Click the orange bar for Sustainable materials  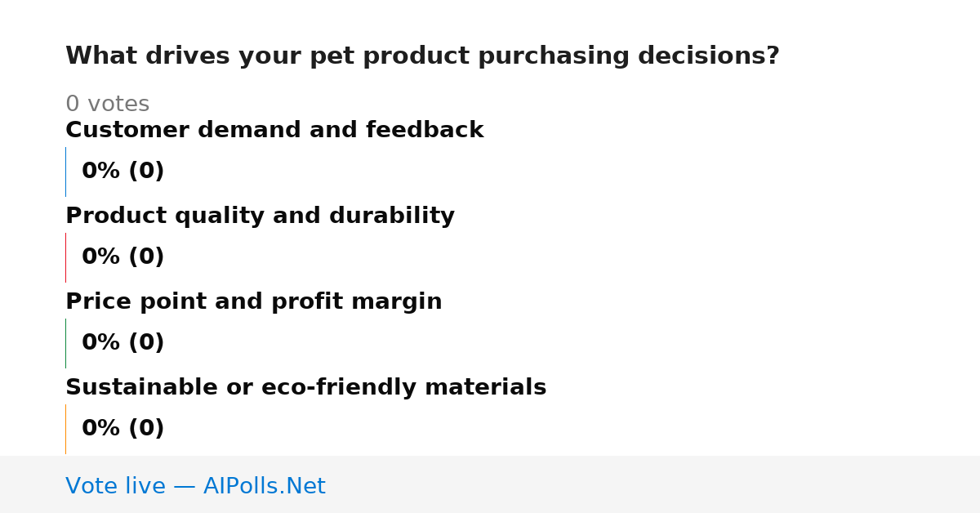tap(65, 429)
